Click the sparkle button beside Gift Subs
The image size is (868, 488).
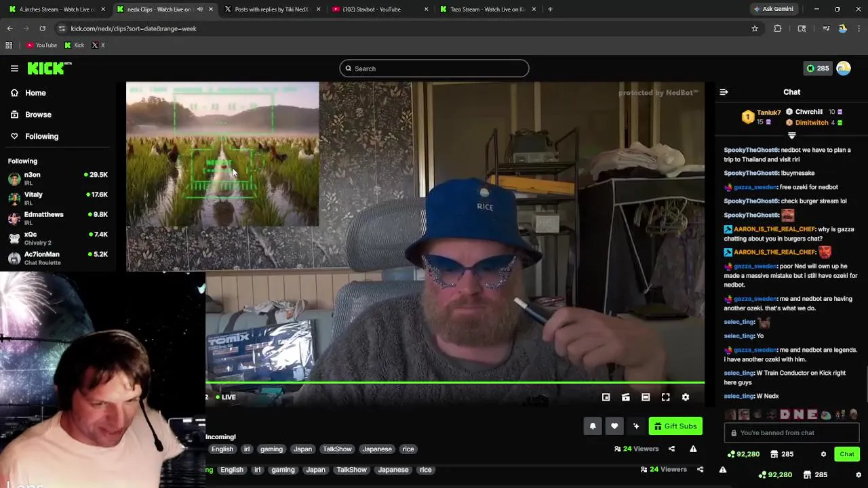pos(636,426)
